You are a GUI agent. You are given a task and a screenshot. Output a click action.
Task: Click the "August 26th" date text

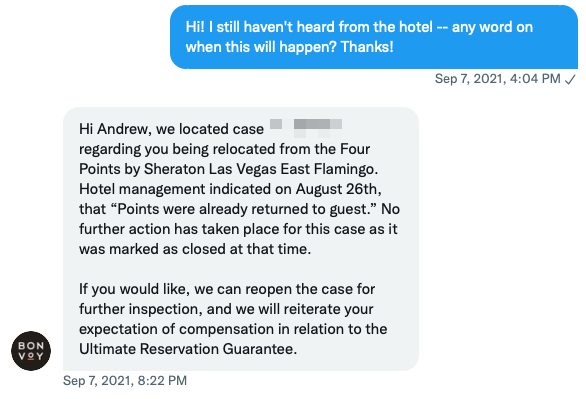tap(338, 189)
